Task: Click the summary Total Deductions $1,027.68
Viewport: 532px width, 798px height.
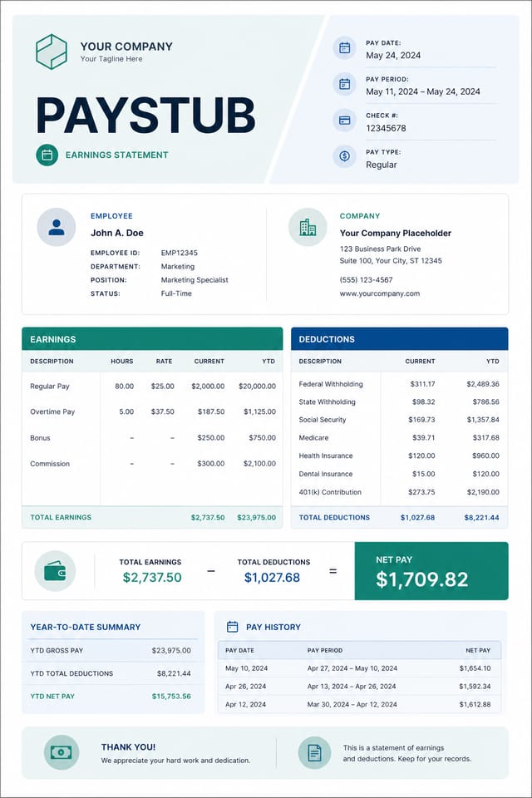Action: [x=272, y=578]
